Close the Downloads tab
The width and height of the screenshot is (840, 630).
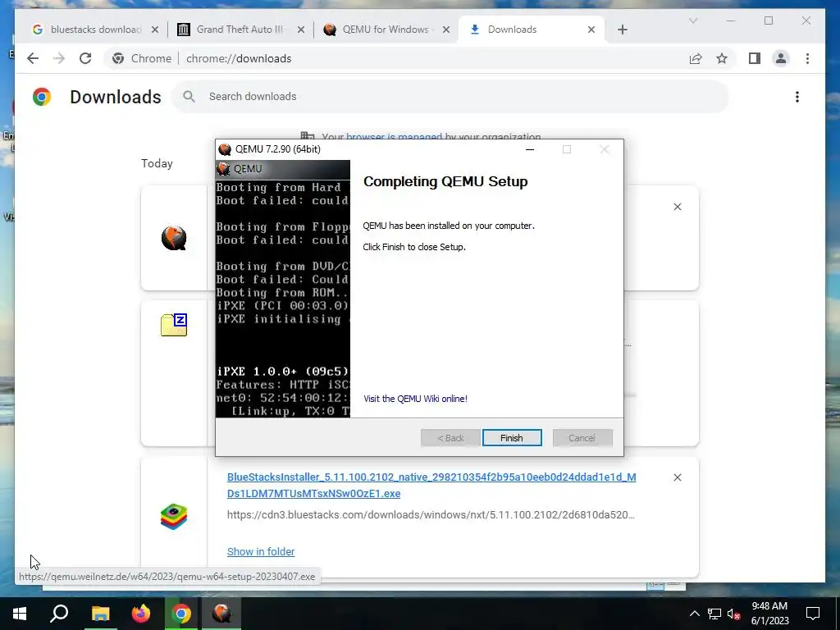pyautogui.click(x=591, y=30)
